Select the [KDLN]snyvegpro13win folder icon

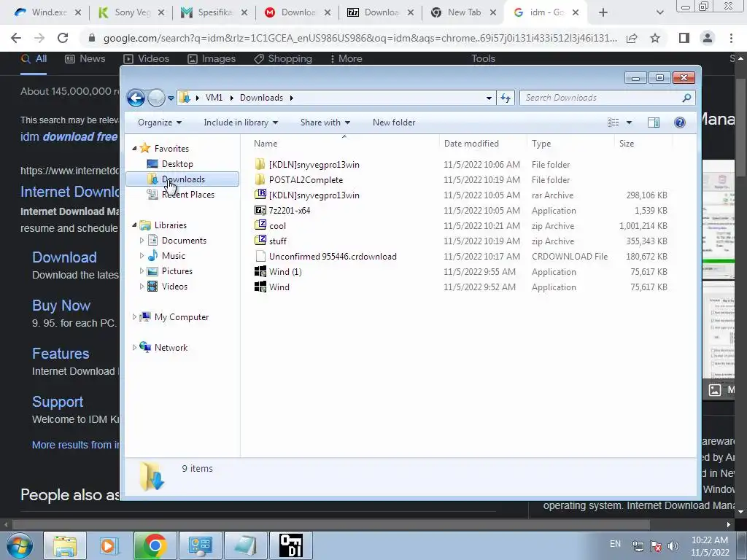click(x=260, y=164)
